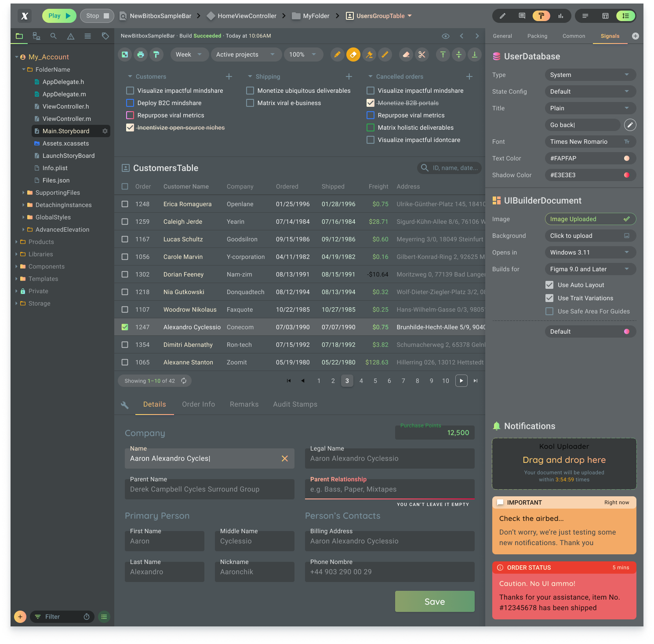Open the hierarchy tab in sidebar
This screenshot has height=644, width=654.
point(36,36)
